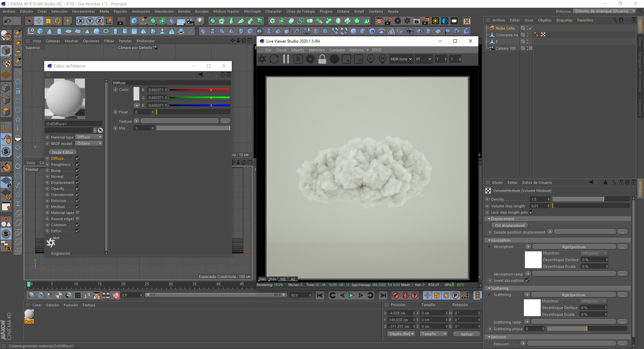
Task: Open Materials menu in Live Viewer
Action: (x=316, y=50)
